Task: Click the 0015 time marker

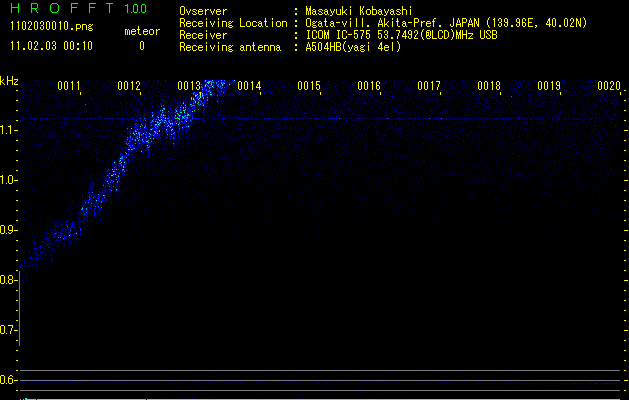Action: tap(309, 86)
